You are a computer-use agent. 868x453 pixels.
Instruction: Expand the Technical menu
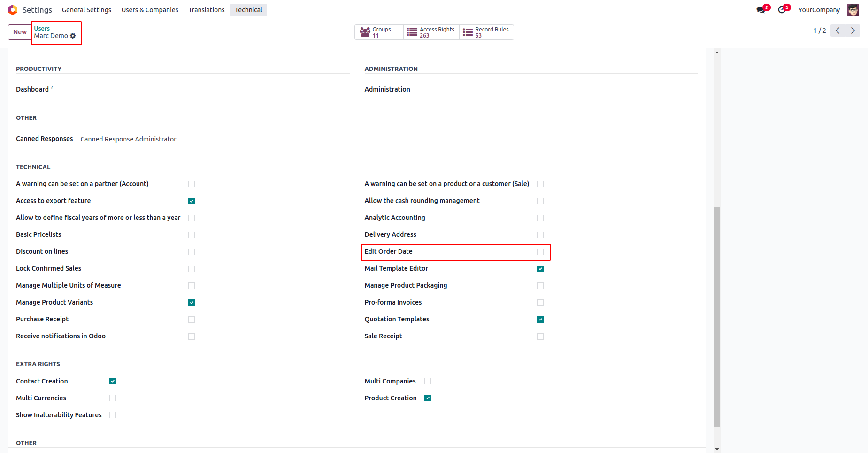click(x=248, y=10)
